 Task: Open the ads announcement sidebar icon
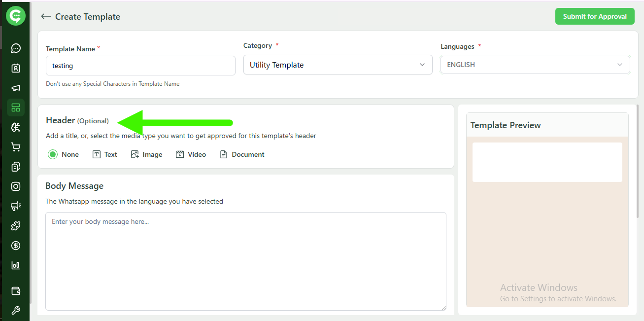(16, 206)
